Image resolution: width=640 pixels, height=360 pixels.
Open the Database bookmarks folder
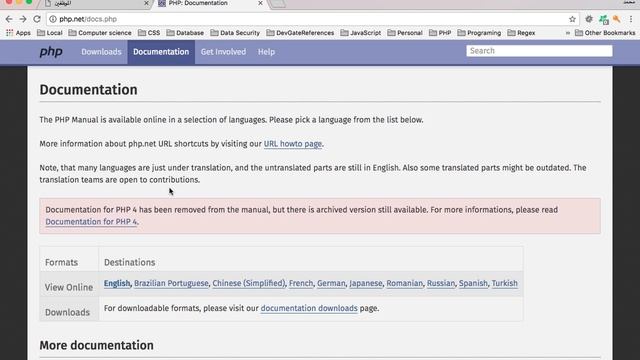pyautogui.click(x=185, y=33)
